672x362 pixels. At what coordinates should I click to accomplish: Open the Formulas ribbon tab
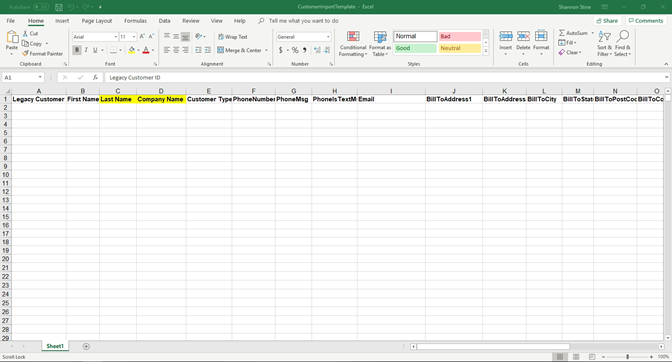[x=135, y=21]
